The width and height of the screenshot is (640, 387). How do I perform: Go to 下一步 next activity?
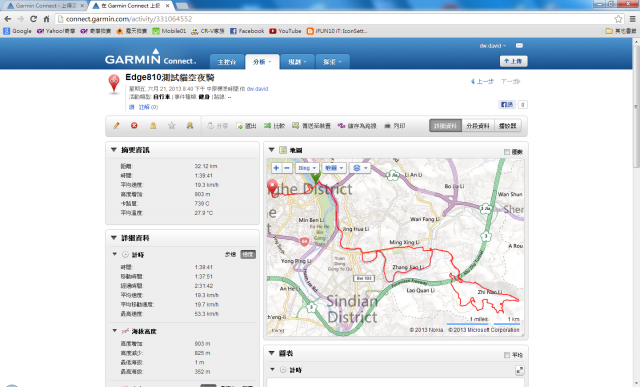[x=510, y=81]
